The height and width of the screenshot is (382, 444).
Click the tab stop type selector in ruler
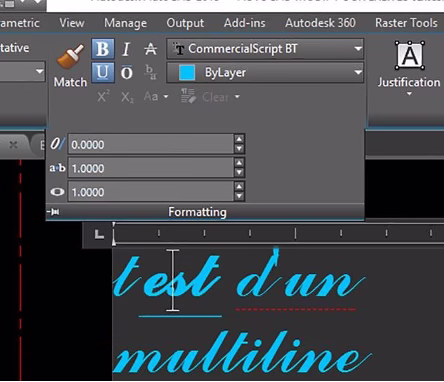(x=99, y=234)
